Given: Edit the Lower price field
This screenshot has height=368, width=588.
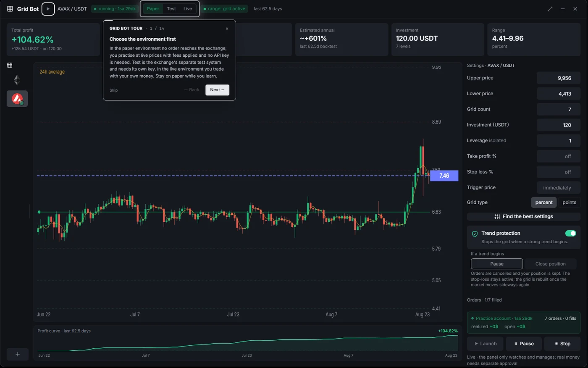Looking at the screenshot, I should coord(559,94).
